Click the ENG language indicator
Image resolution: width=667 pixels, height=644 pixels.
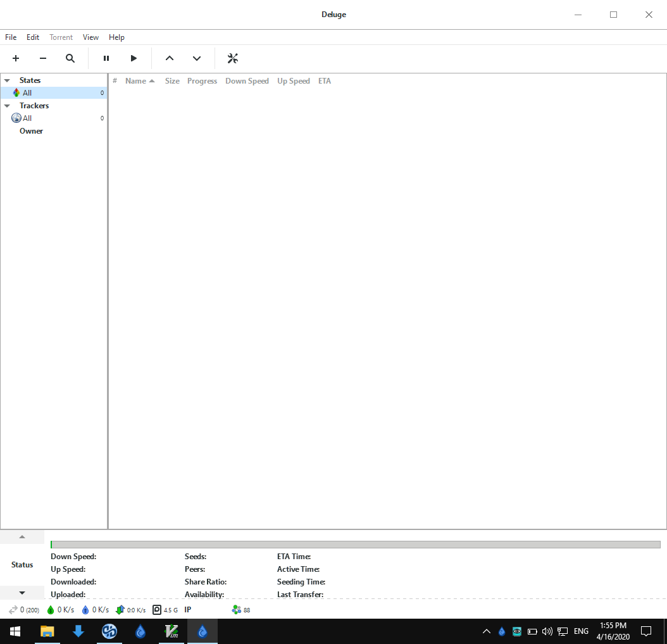pos(581,631)
